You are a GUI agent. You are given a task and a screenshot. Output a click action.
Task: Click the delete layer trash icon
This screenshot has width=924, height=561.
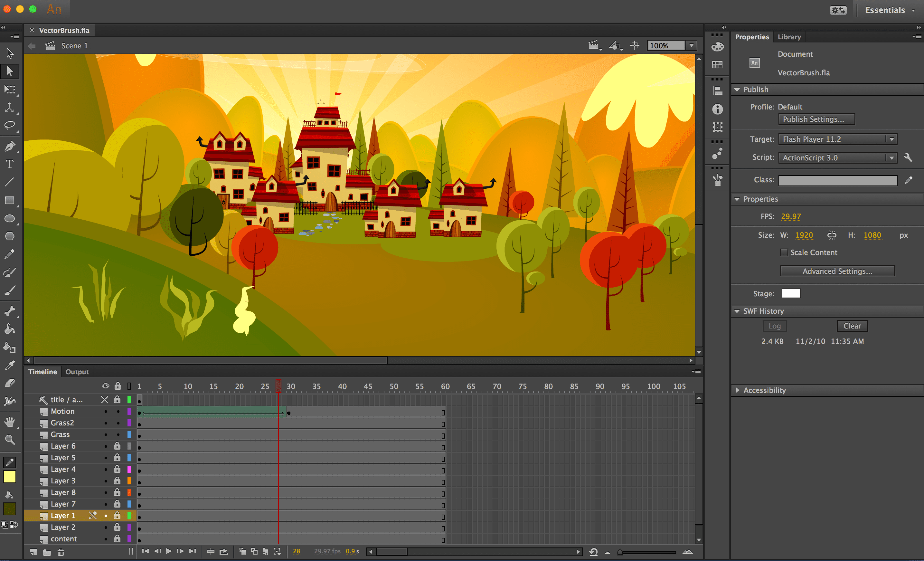coord(61,552)
